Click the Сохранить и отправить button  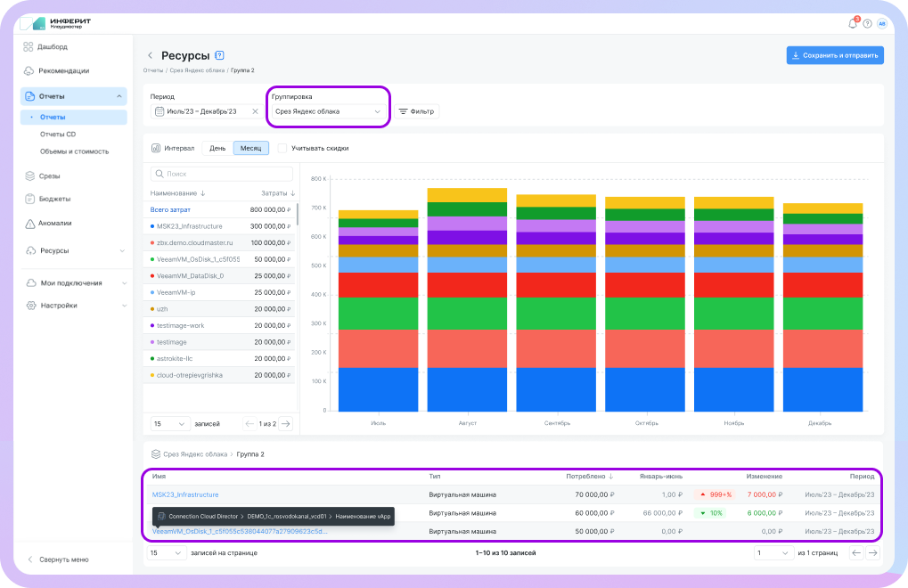[x=834, y=55]
